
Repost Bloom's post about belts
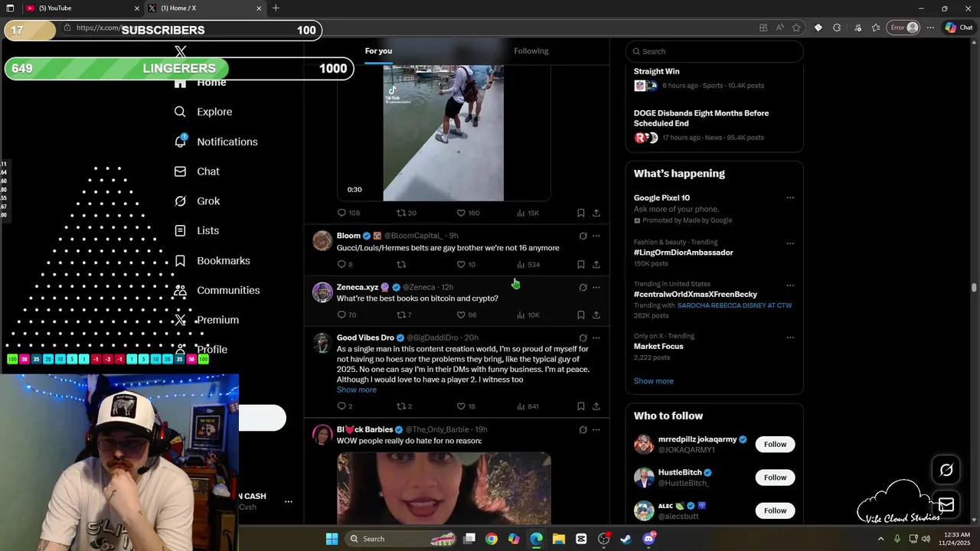(401, 264)
